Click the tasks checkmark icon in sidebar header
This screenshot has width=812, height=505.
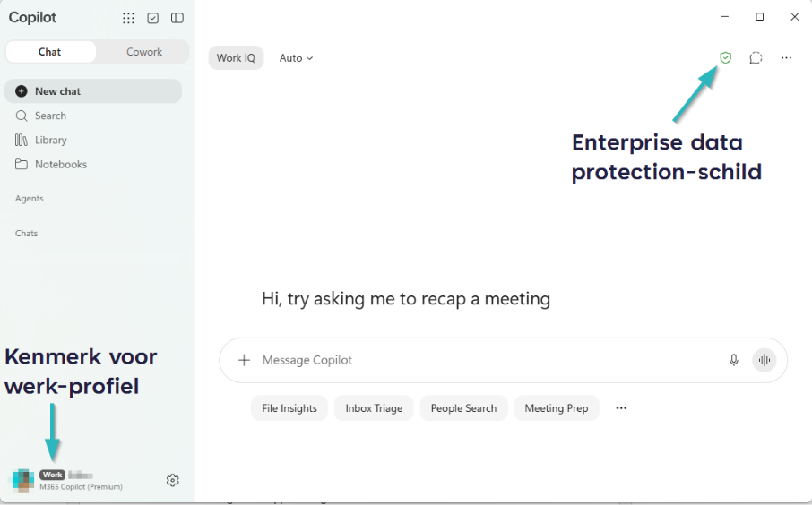click(152, 18)
